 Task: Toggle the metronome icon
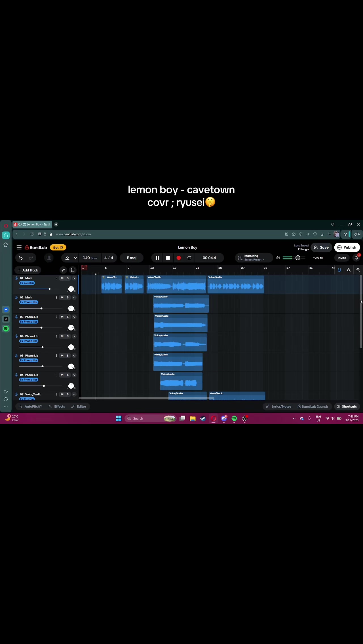67,258
